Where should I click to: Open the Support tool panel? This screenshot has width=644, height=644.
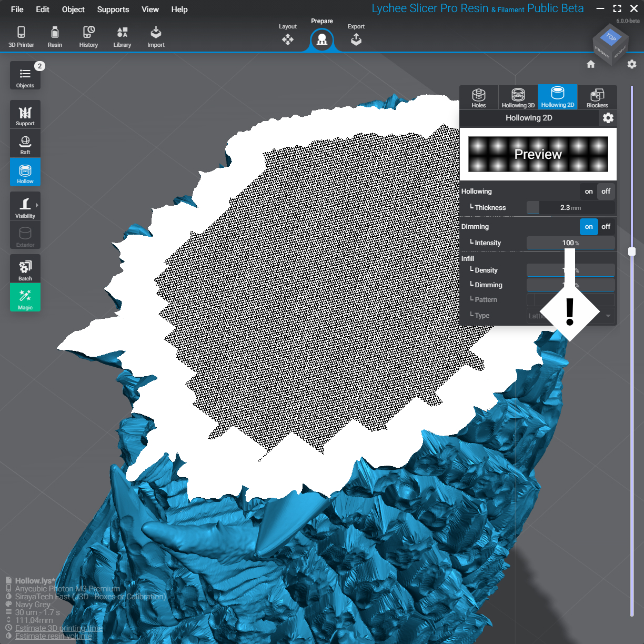[25, 114]
